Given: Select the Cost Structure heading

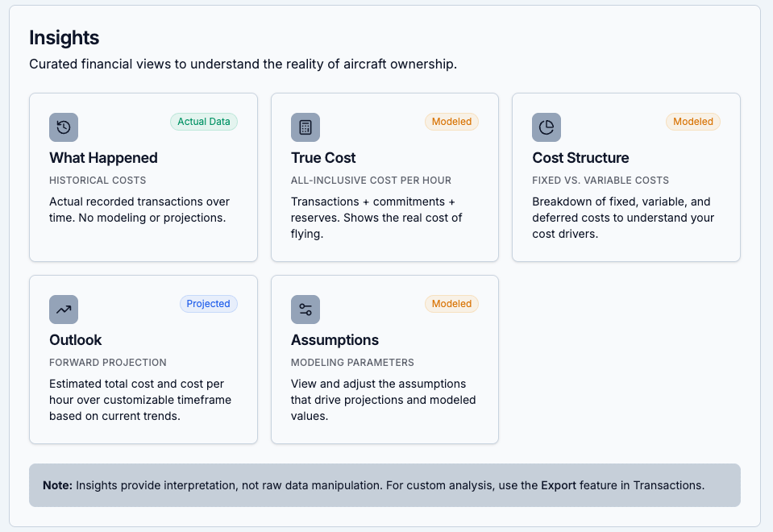Looking at the screenshot, I should click(x=580, y=158).
